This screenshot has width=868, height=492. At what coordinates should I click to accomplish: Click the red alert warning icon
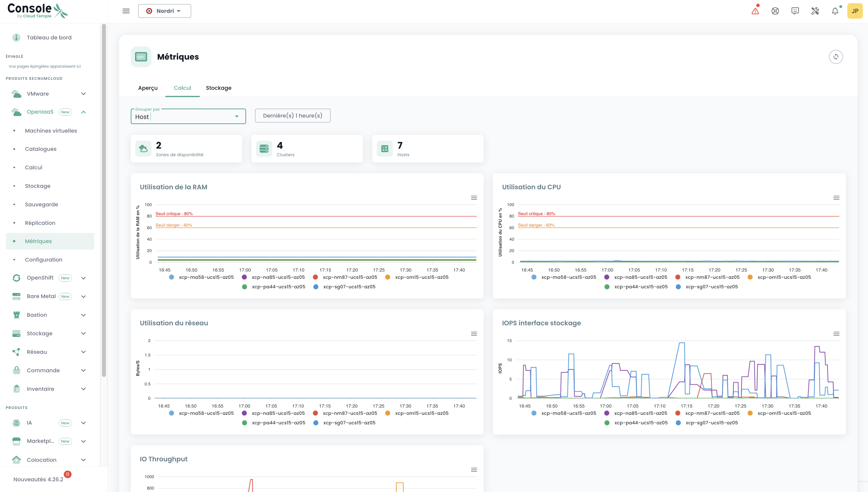755,11
